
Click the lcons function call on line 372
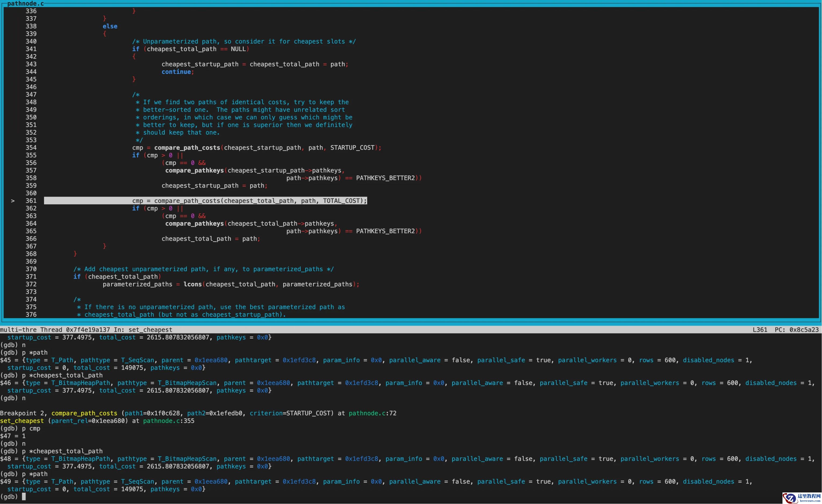192,284
